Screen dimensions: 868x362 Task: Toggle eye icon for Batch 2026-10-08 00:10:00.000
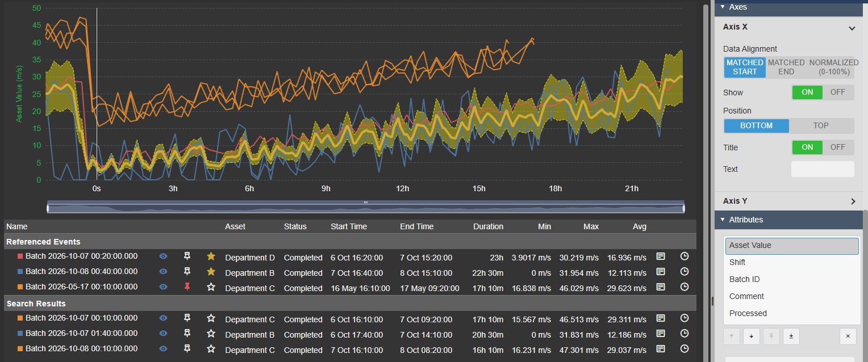point(163,350)
